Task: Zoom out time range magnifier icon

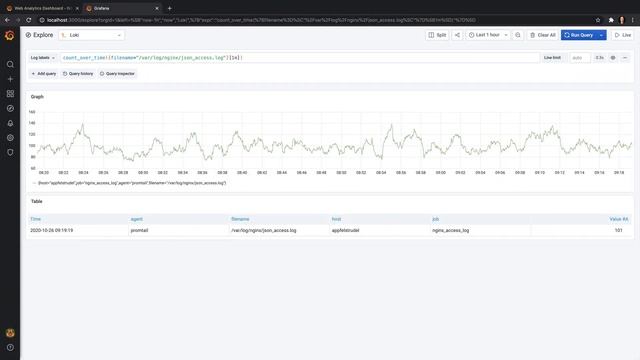Action: pos(518,35)
